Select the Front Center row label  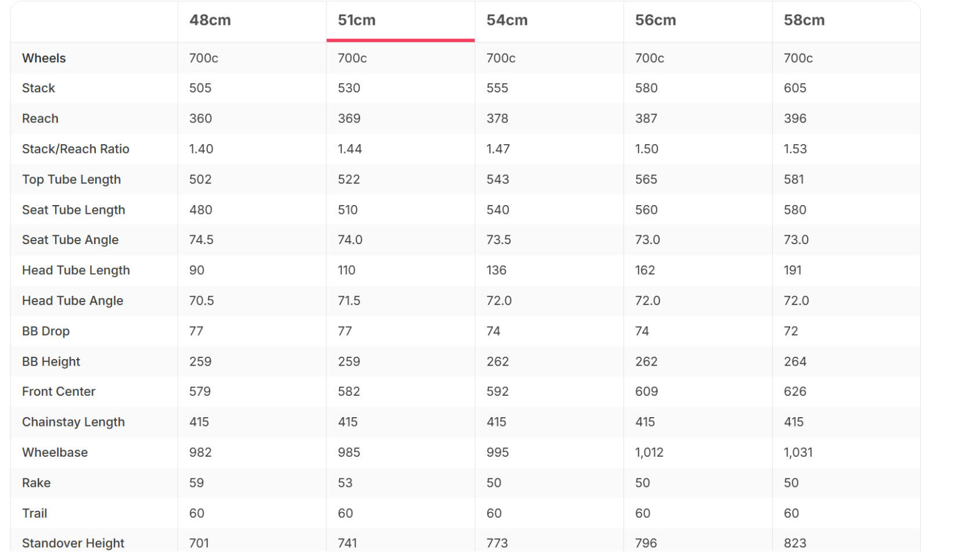59,392
